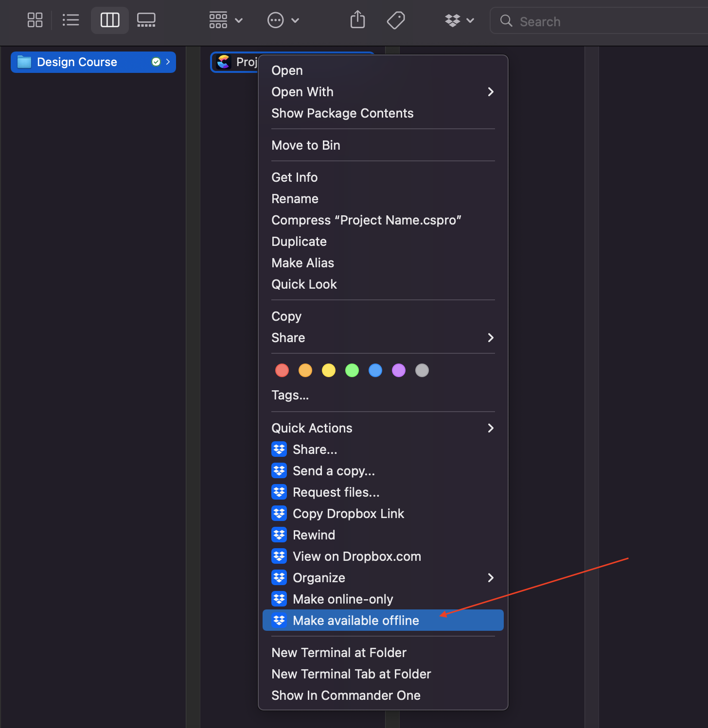Click the Edit Tags toolbar icon
The width and height of the screenshot is (708, 728).
[396, 20]
